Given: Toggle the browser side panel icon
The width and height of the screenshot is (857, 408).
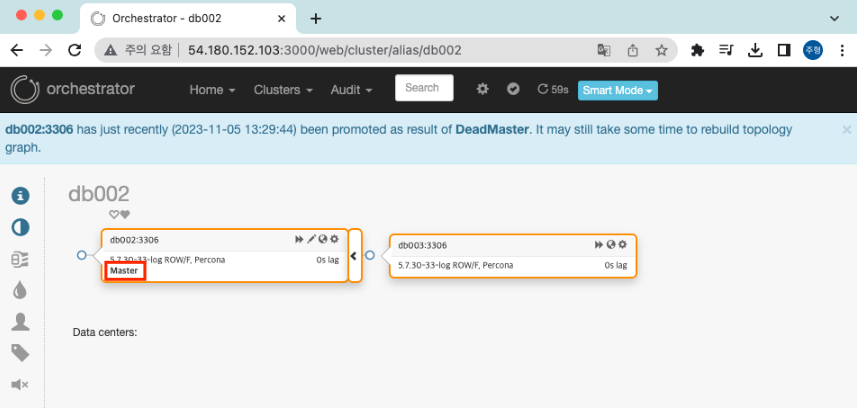Looking at the screenshot, I should pyautogui.click(x=784, y=50).
